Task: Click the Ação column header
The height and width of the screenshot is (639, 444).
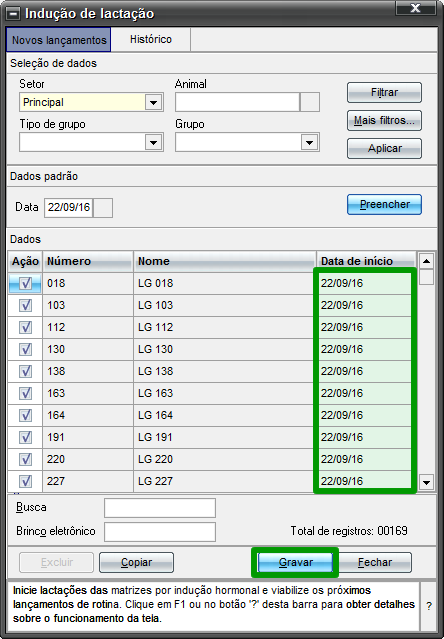Action: click(25, 261)
